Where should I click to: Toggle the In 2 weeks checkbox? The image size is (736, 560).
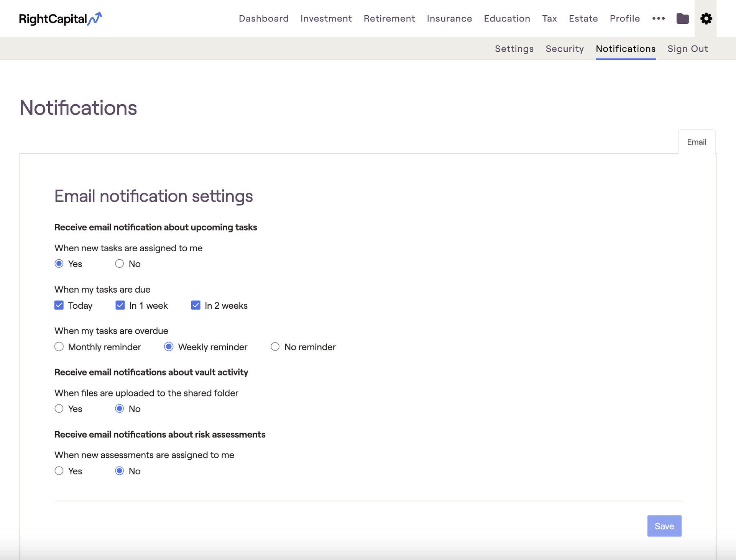tap(195, 305)
